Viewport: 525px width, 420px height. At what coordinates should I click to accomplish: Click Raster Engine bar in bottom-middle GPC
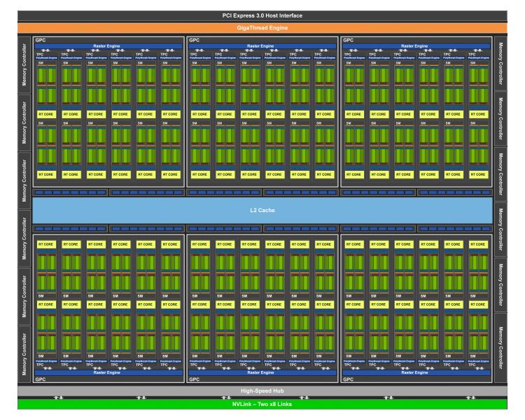[x=262, y=372]
